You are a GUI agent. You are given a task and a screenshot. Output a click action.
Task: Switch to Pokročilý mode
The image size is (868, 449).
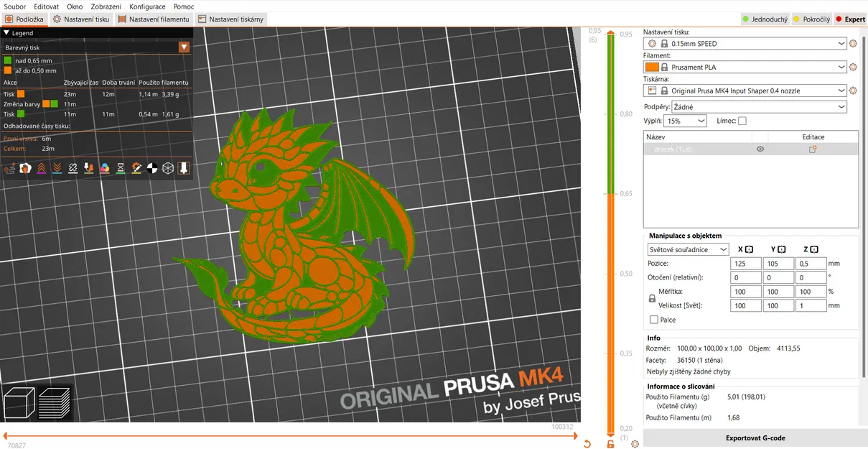coord(811,19)
